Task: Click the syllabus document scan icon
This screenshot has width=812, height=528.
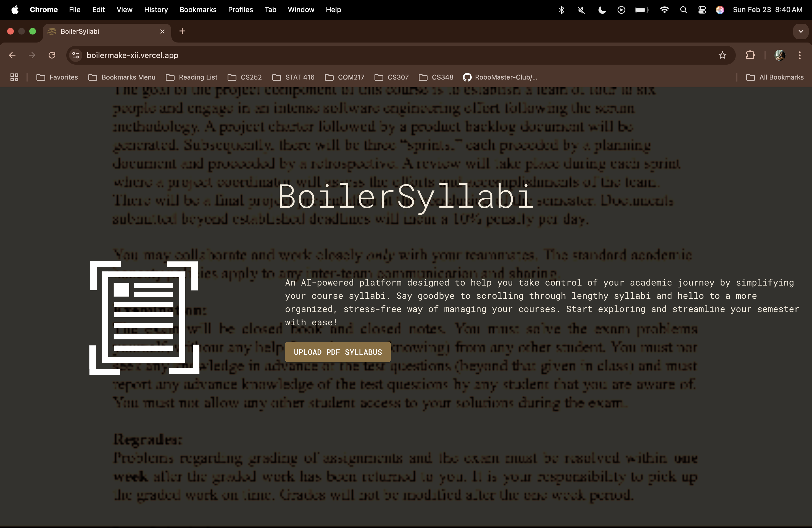Action: (144, 318)
